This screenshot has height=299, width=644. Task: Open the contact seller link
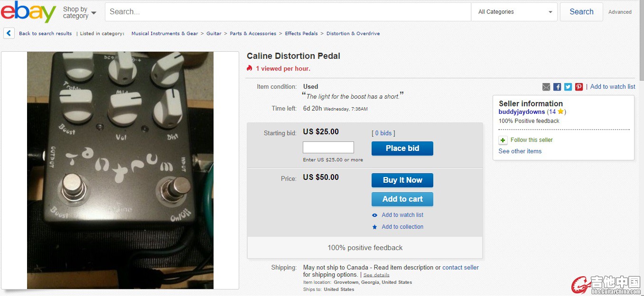pos(460,268)
